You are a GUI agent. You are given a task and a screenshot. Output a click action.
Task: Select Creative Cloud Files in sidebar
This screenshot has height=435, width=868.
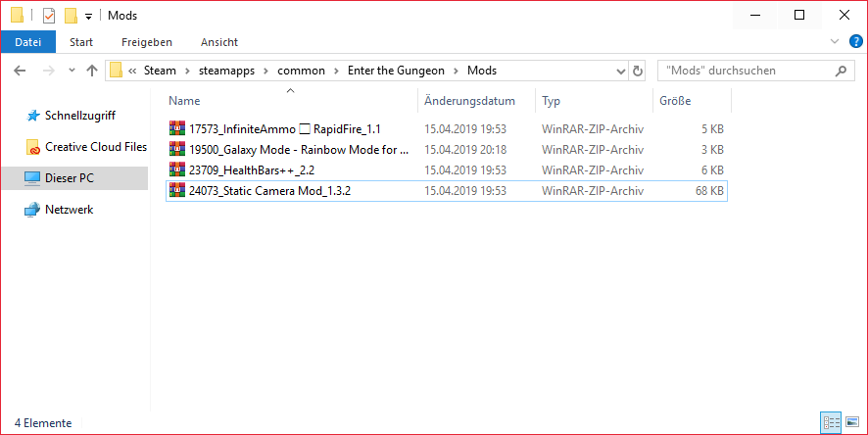pos(96,147)
